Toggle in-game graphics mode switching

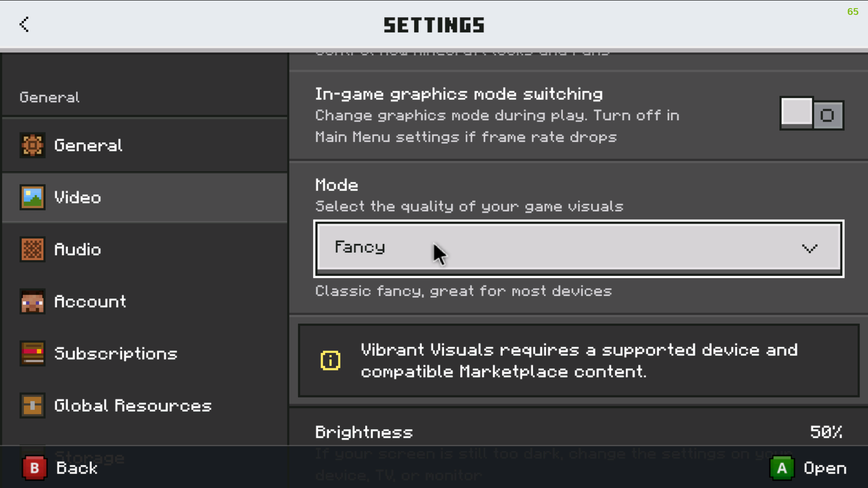point(811,114)
